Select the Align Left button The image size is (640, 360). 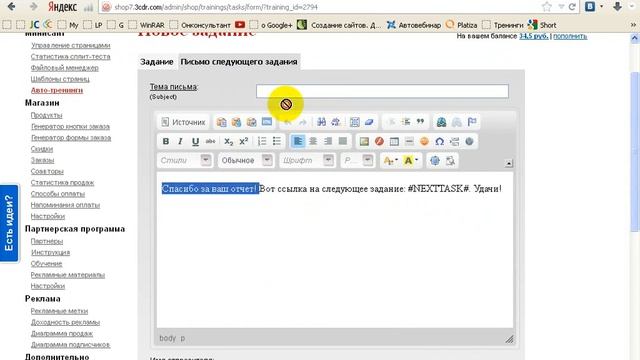pos(298,141)
